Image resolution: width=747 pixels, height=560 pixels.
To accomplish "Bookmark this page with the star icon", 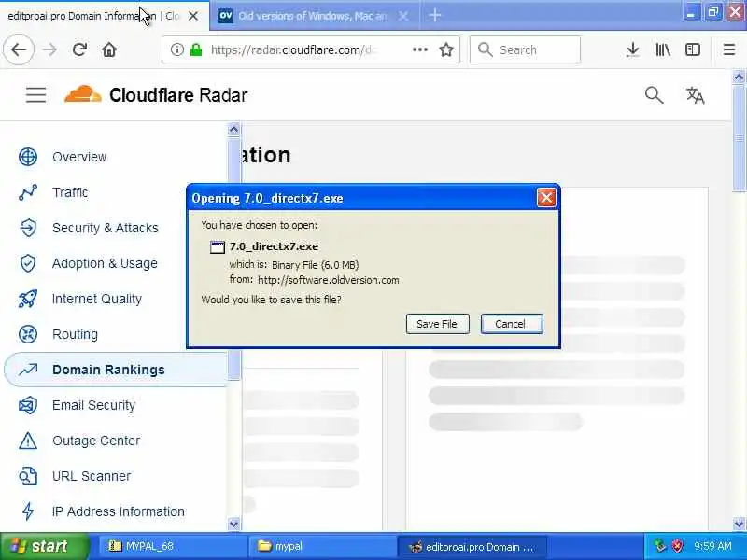I will coord(446,49).
